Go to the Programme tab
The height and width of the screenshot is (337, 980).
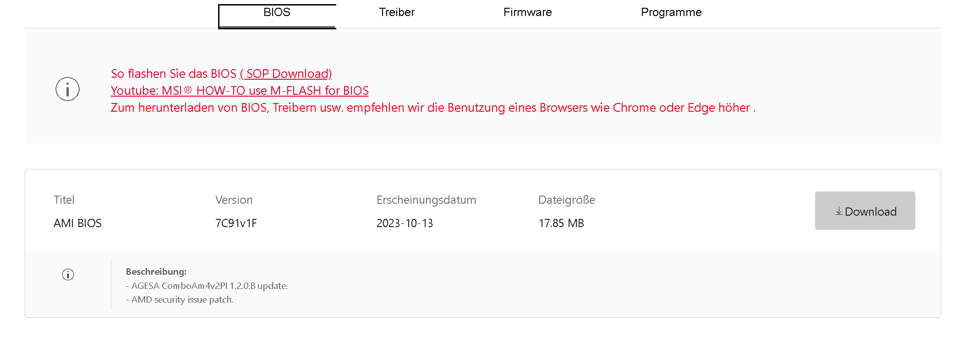tap(671, 12)
